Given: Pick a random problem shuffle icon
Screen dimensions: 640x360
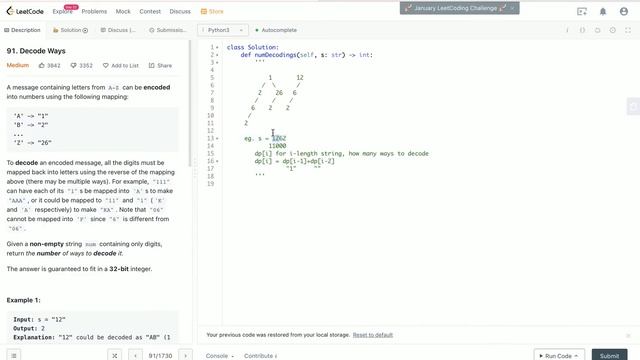Looking at the screenshot, I should [115, 356].
